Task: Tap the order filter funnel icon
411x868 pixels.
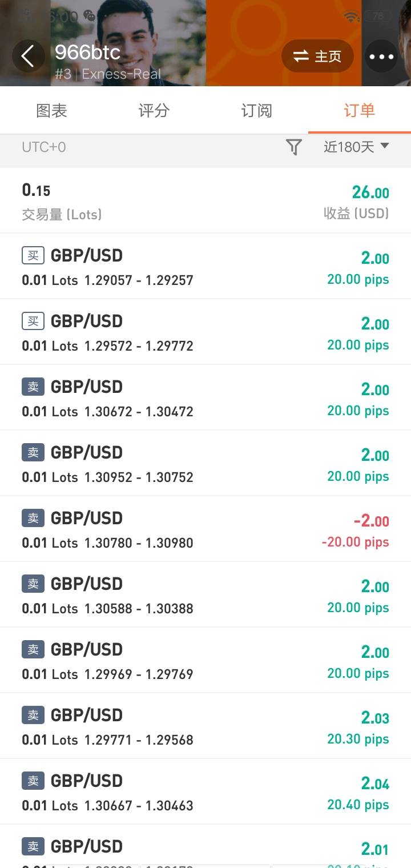Action: click(x=293, y=147)
